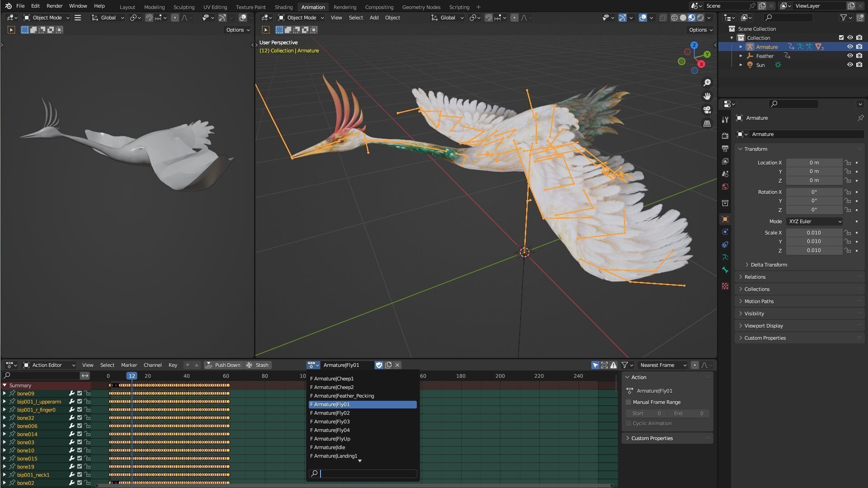The width and height of the screenshot is (868, 488).
Task: Select material preview viewport shading
Action: (691, 18)
